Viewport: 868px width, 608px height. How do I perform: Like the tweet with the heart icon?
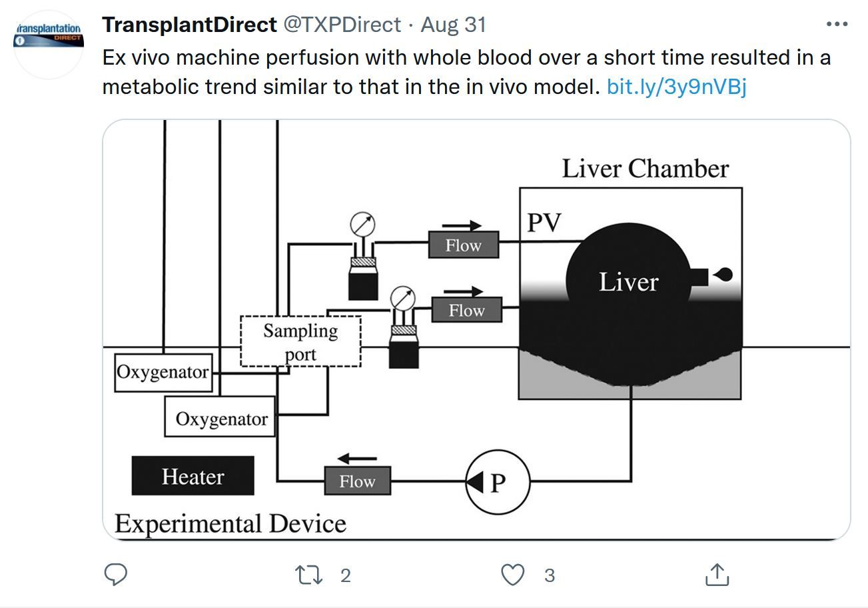[x=513, y=575]
